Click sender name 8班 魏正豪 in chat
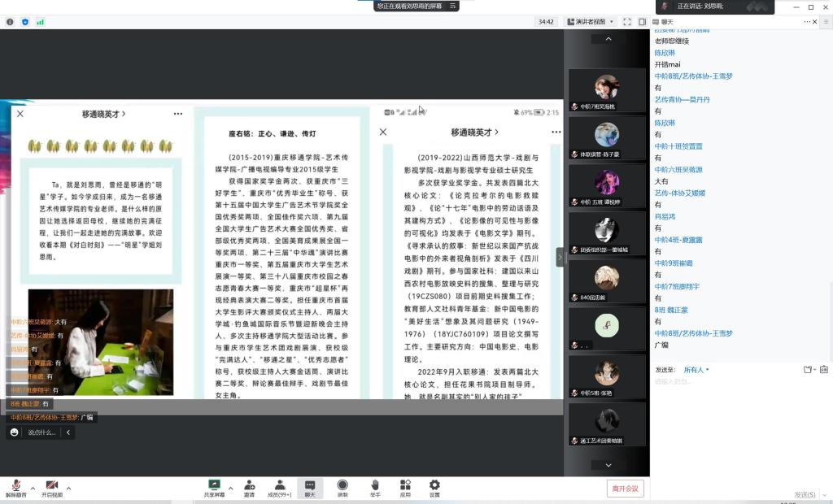 pos(671,310)
